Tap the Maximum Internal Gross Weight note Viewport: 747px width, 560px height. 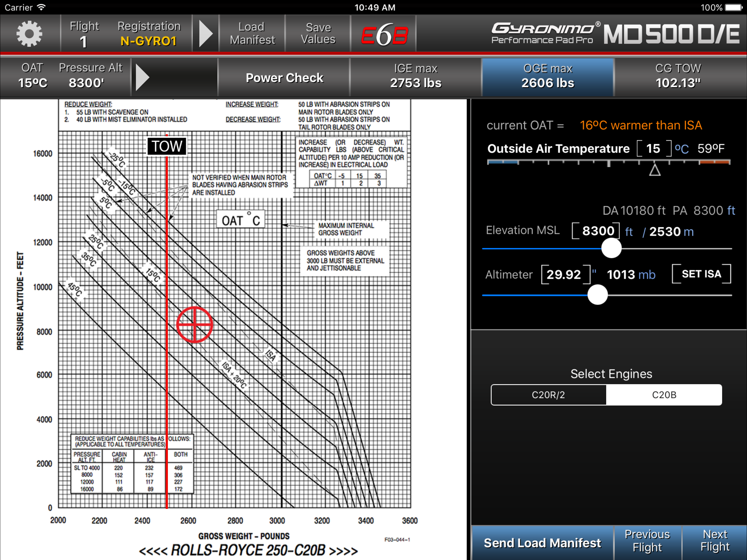pos(346,229)
